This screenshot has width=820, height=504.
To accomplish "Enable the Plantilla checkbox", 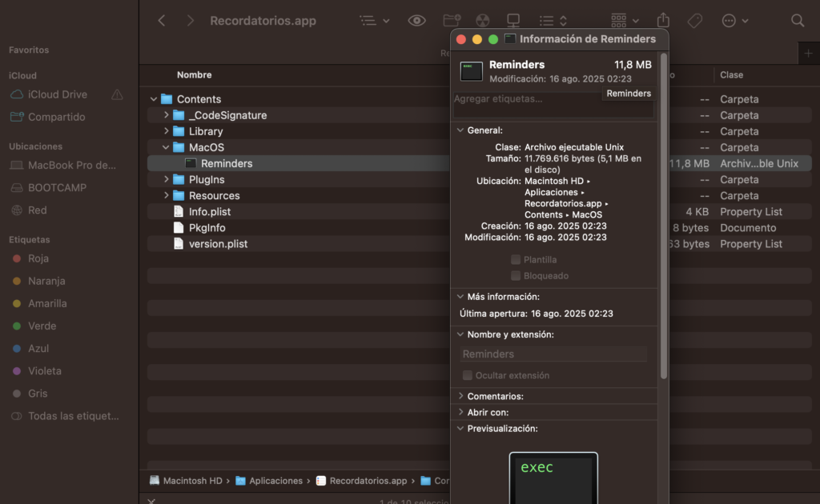I will 516,260.
